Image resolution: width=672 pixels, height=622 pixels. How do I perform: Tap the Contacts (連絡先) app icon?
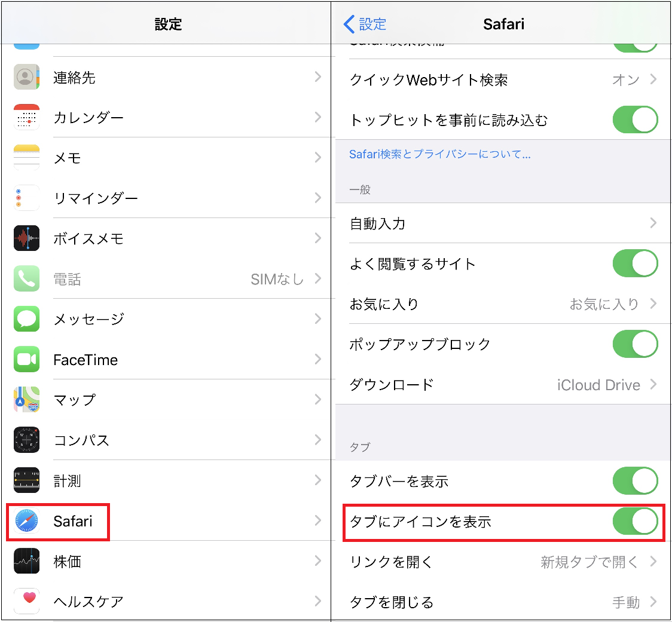pos(26,78)
